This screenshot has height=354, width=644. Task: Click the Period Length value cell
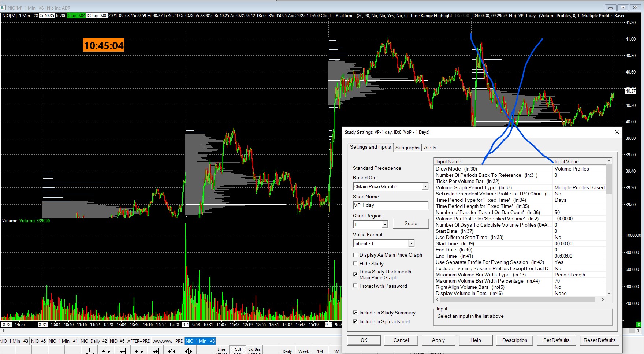(579, 275)
